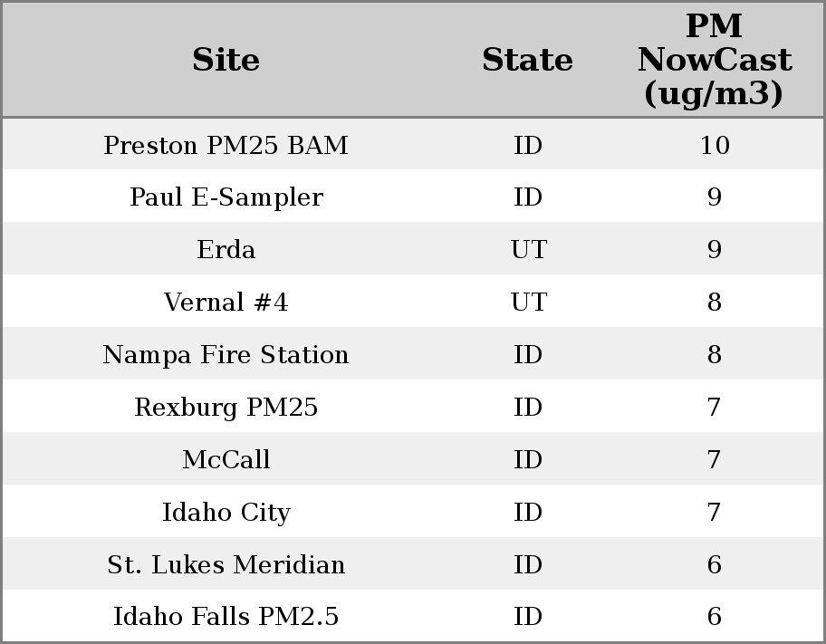Select the Preston PM25 BAM site
826x644 pixels.
pyautogui.click(x=226, y=145)
